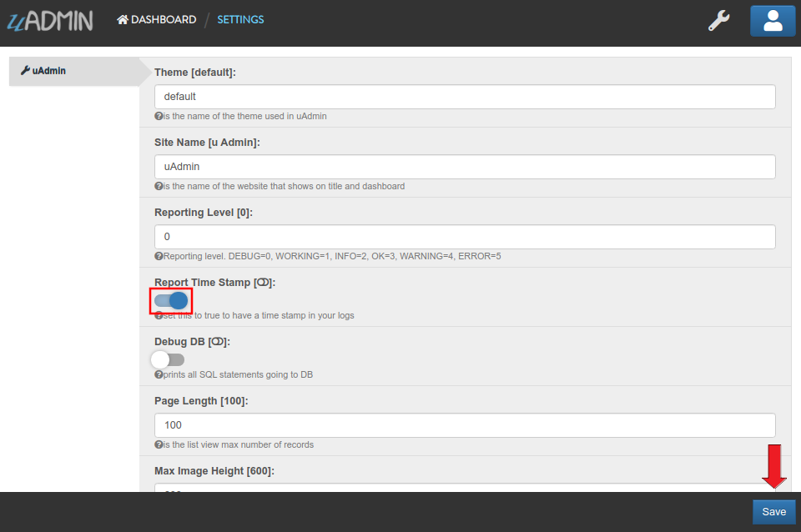Image resolution: width=801 pixels, height=532 pixels.
Task: Focus the Theme input field
Action: click(465, 97)
